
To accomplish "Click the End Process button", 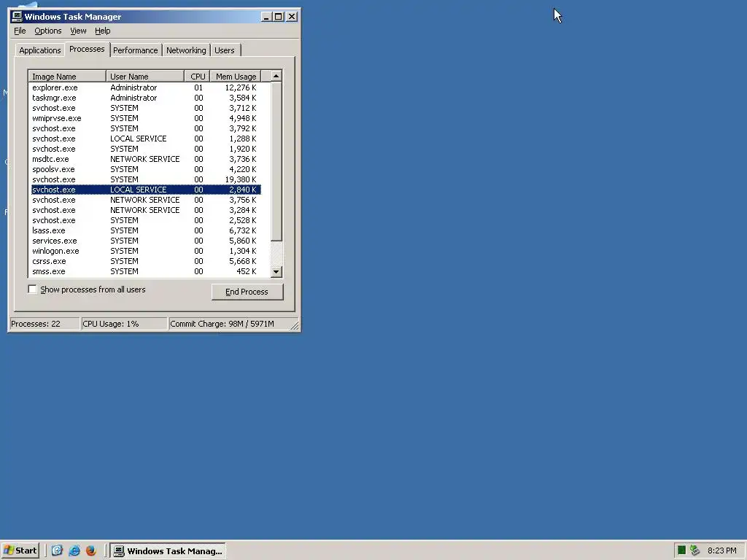I will [247, 292].
